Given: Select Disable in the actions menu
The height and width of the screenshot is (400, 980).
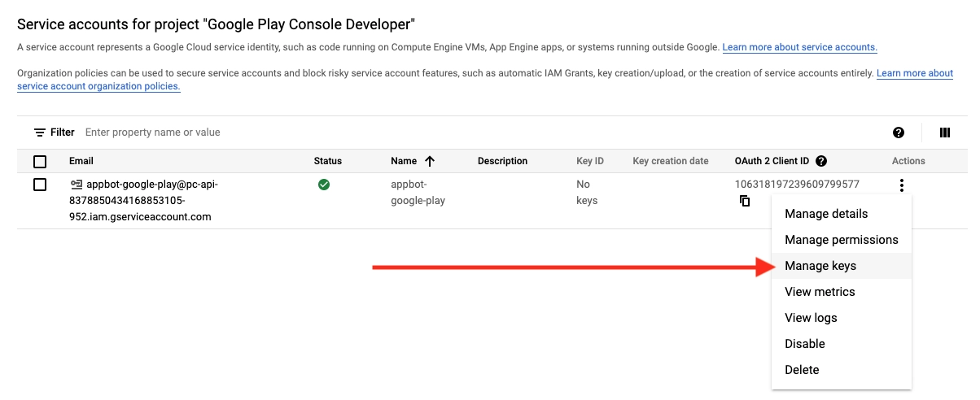Looking at the screenshot, I should (x=842, y=344).
